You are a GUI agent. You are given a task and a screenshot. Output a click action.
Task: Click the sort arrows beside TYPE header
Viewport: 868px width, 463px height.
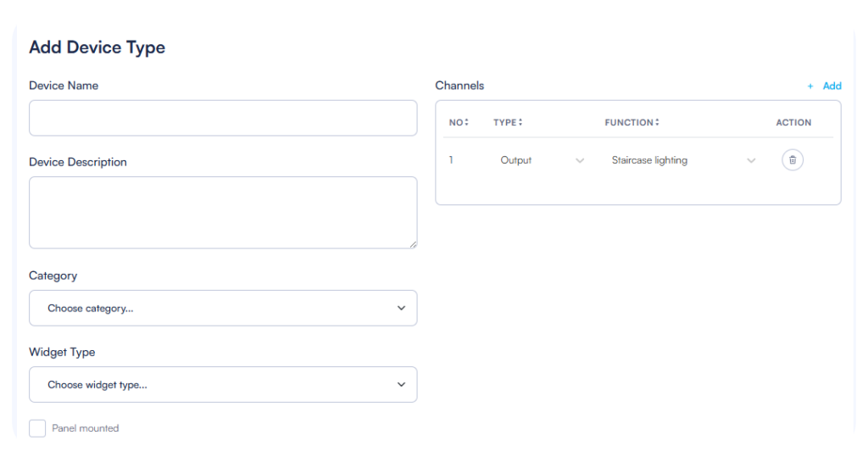tap(520, 122)
